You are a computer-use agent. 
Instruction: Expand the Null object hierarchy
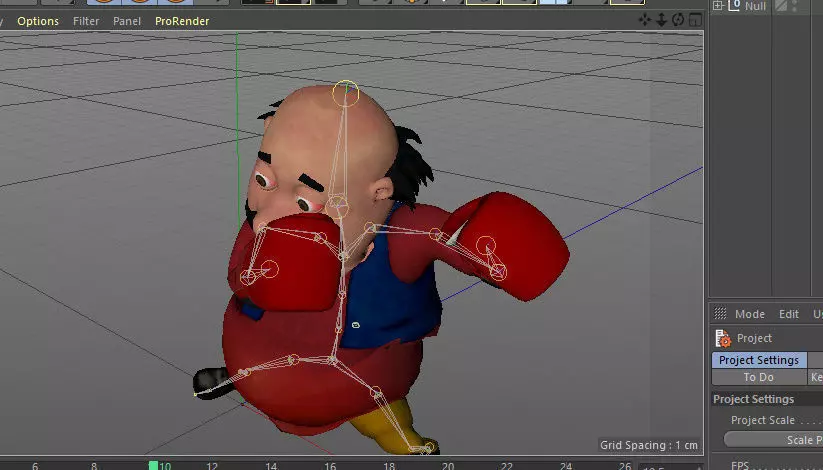coord(718,6)
